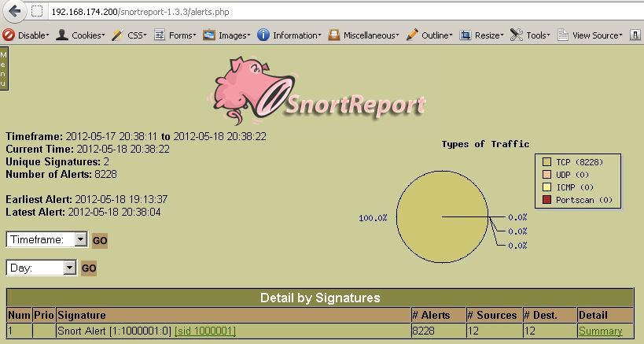Click the Tools wrench icon
644x344 pixels.
click(x=517, y=35)
